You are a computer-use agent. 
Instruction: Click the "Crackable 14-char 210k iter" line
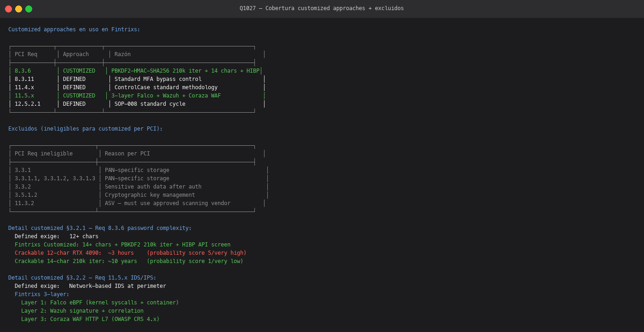coord(129,261)
